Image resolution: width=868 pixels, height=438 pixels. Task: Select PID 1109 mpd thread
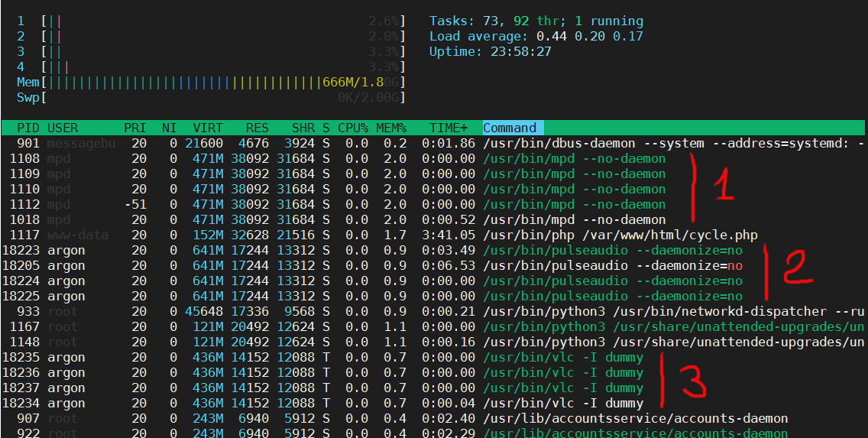433,174
